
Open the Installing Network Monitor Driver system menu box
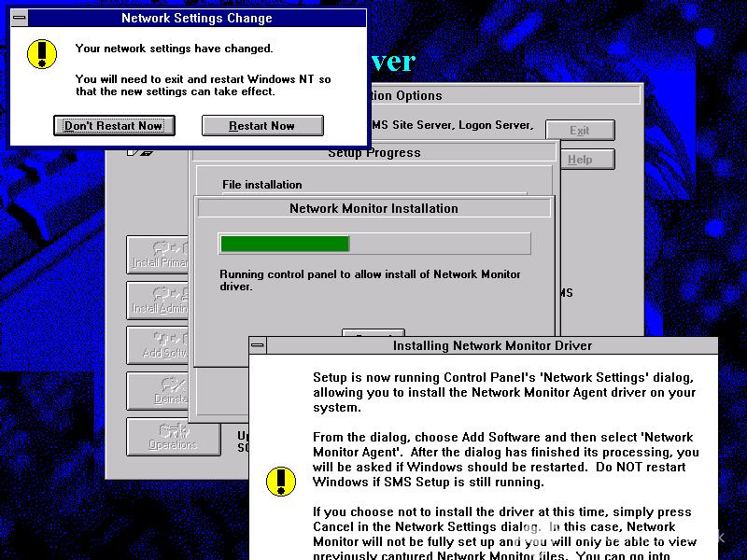tap(258, 345)
